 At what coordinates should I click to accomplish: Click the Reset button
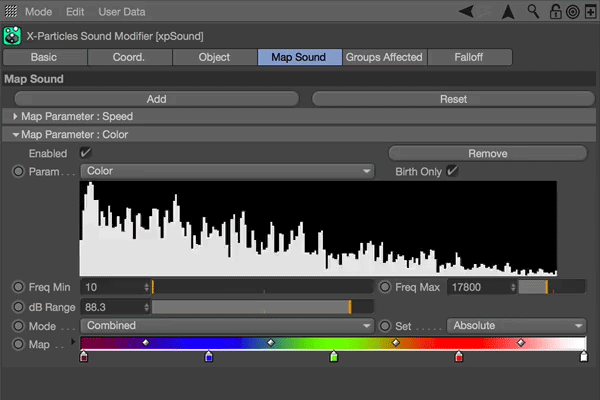coord(453,99)
